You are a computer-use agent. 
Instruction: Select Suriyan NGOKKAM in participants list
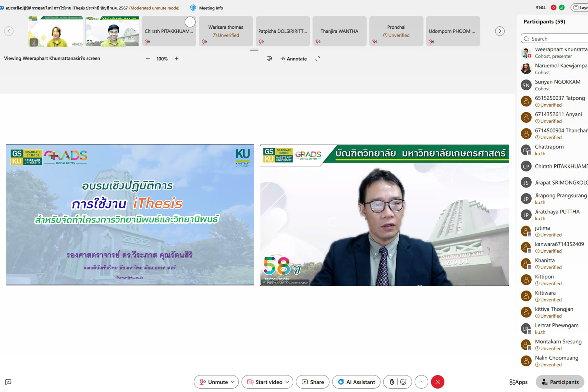[554, 85]
